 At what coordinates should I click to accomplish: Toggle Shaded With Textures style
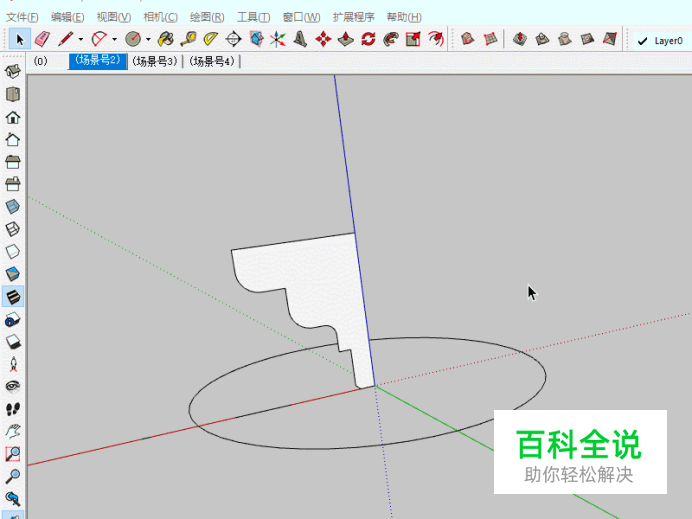13,297
